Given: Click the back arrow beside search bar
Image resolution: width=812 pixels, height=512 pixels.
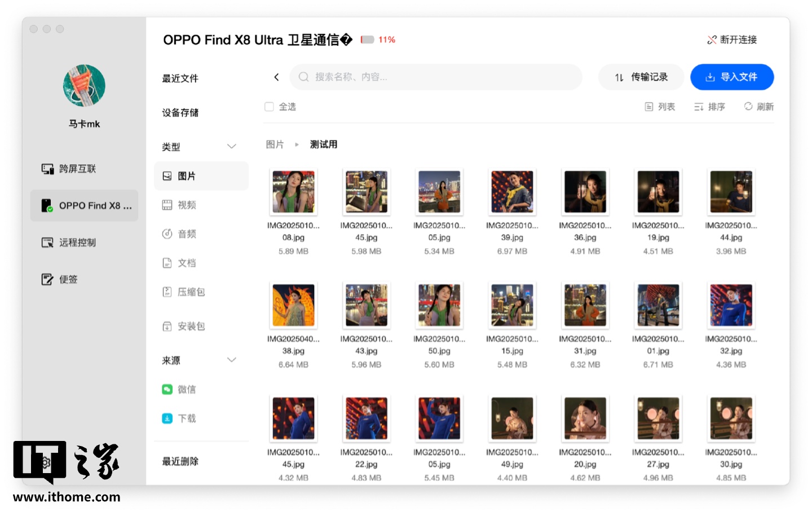Looking at the screenshot, I should click(x=276, y=77).
